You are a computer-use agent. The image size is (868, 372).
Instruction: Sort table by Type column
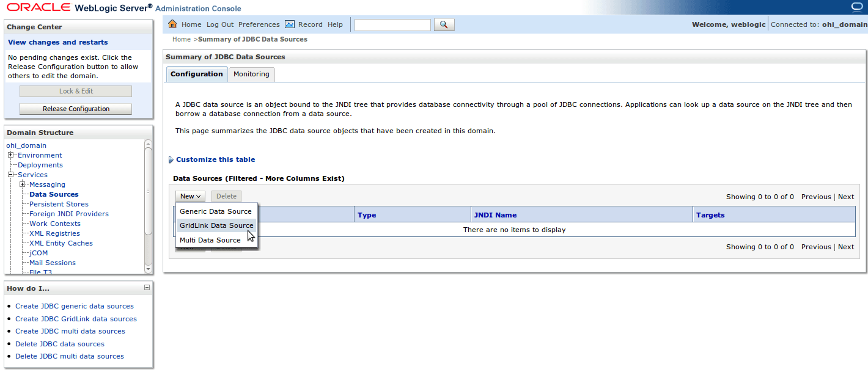pos(367,215)
